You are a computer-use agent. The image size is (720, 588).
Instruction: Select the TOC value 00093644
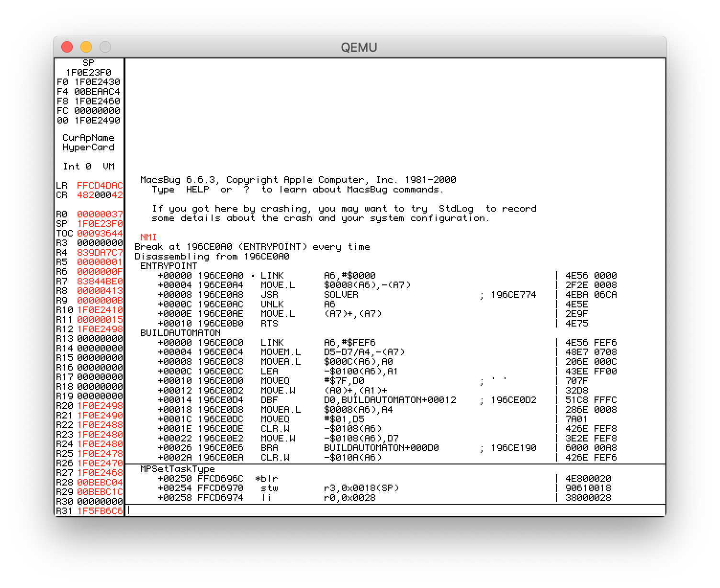point(100,233)
